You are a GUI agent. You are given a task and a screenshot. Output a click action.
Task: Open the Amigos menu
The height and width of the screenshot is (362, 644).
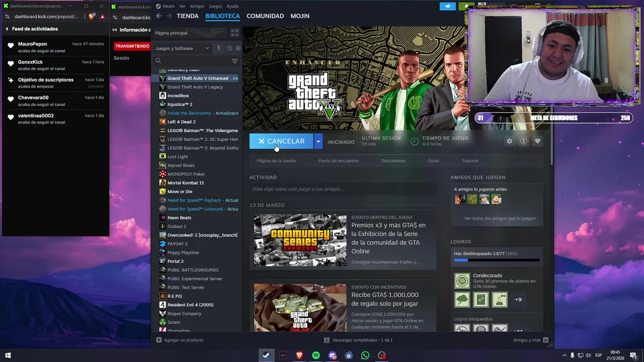197,6
